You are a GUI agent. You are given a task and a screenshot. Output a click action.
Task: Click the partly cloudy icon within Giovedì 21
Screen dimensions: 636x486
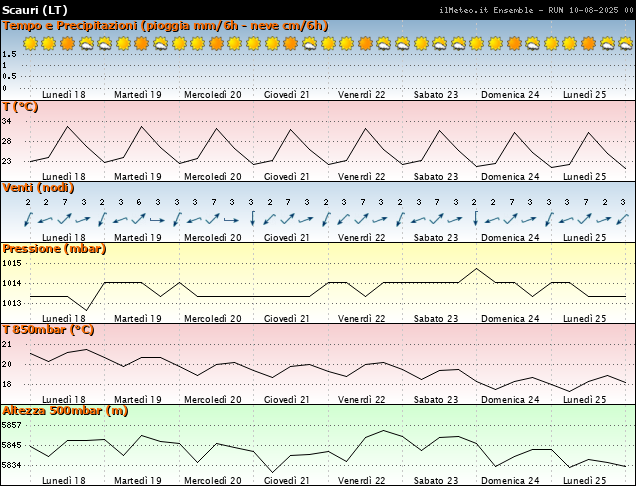click(309, 43)
